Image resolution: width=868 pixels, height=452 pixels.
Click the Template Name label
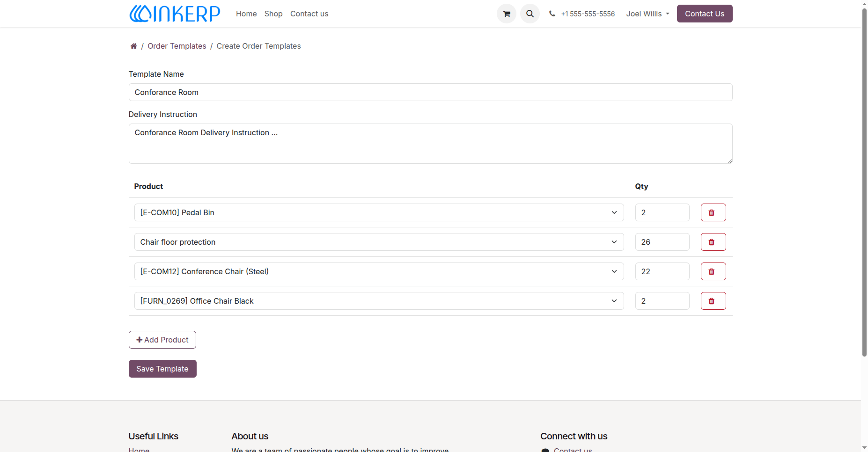pos(156,74)
